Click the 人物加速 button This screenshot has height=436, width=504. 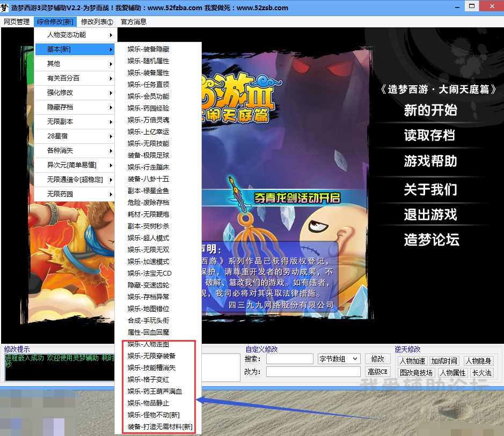tap(412, 361)
